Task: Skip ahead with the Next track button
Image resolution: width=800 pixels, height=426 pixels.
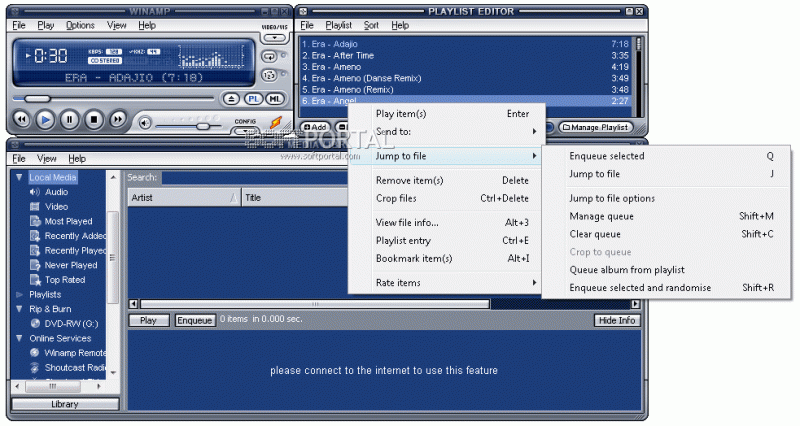Action: [117, 120]
